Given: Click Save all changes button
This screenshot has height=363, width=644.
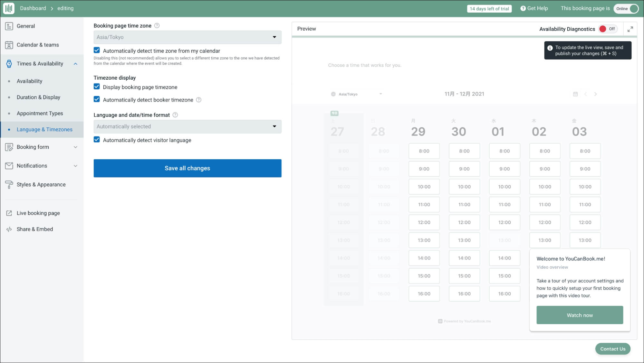Looking at the screenshot, I should point(187,168).
